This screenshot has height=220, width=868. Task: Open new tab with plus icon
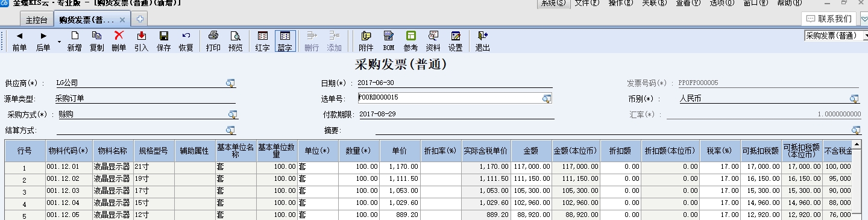click(140, 19)
